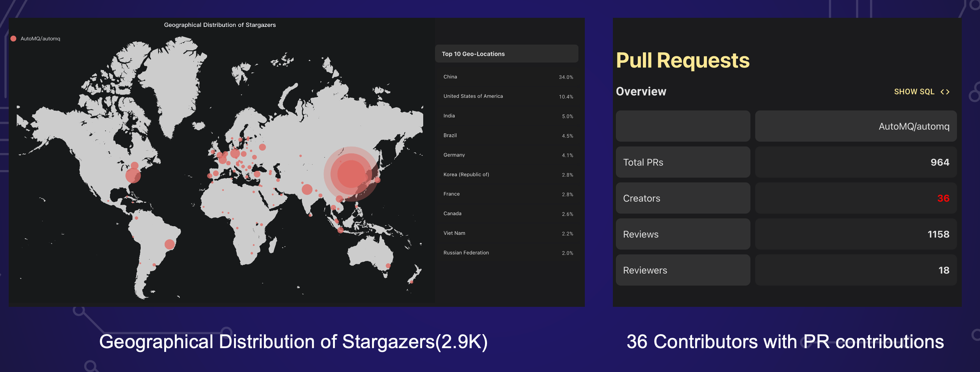This screenshot has width=980, height=372.
Task: Click the code brackets icon beside SHOW SQL
Action: [945, 92]
